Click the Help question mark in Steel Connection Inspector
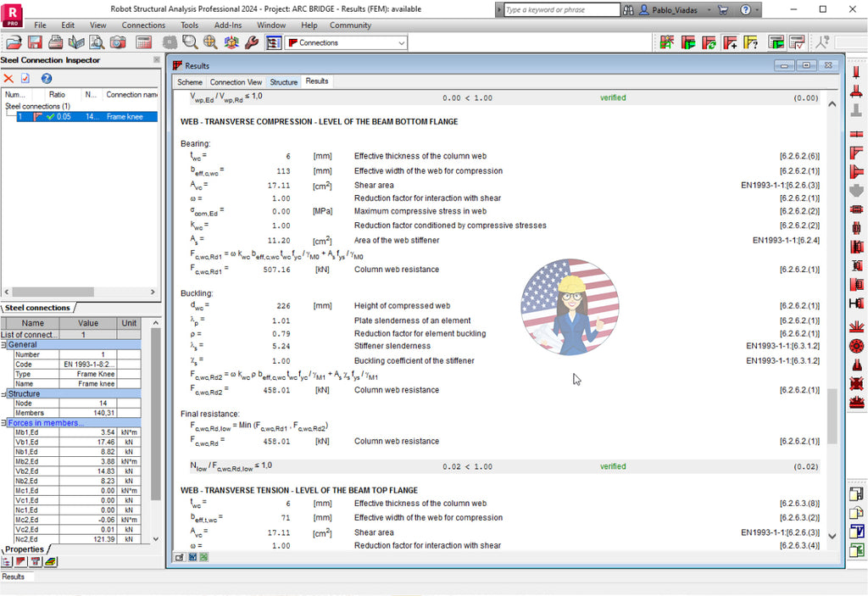 click(47, 78)
